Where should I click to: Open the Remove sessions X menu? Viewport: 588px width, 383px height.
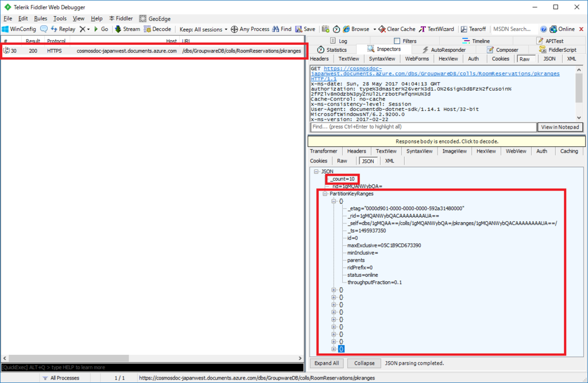[x=84, y=29]
